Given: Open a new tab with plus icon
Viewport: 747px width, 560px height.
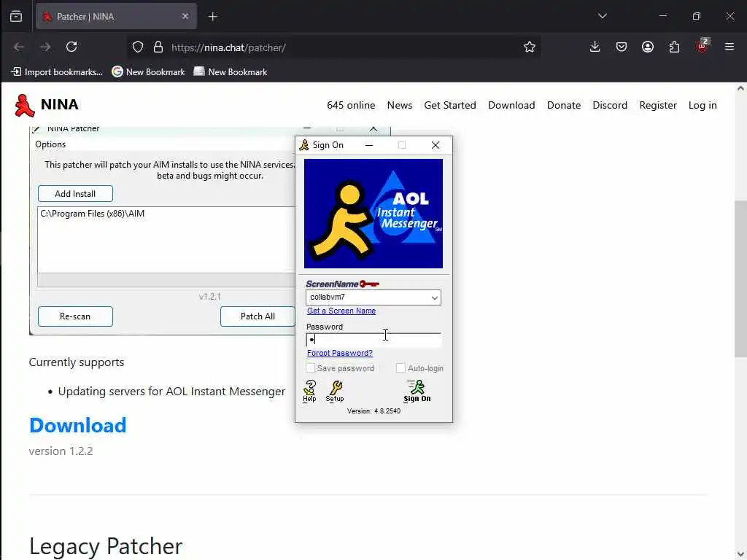Looking at the screenshot, I should coord(212,17).
